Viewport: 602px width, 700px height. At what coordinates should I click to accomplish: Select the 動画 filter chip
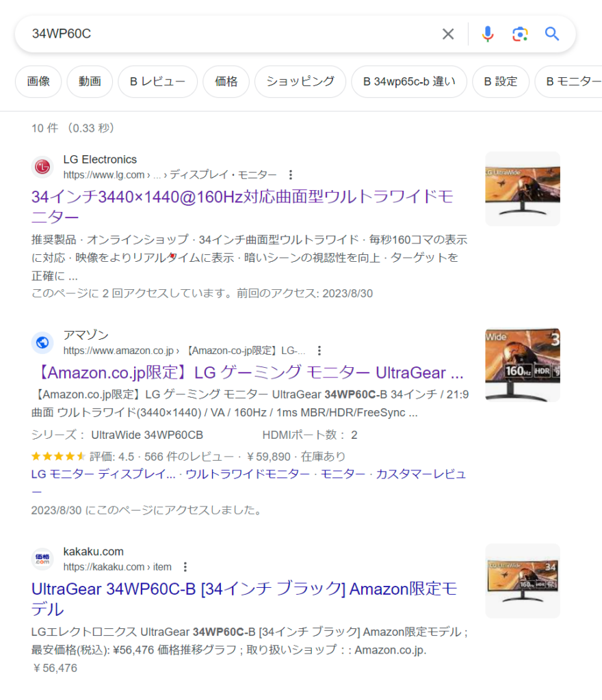point(90,81)
